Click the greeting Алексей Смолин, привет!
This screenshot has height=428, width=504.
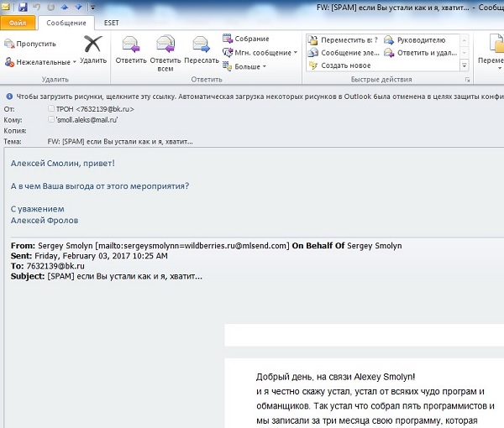[63, 163]
